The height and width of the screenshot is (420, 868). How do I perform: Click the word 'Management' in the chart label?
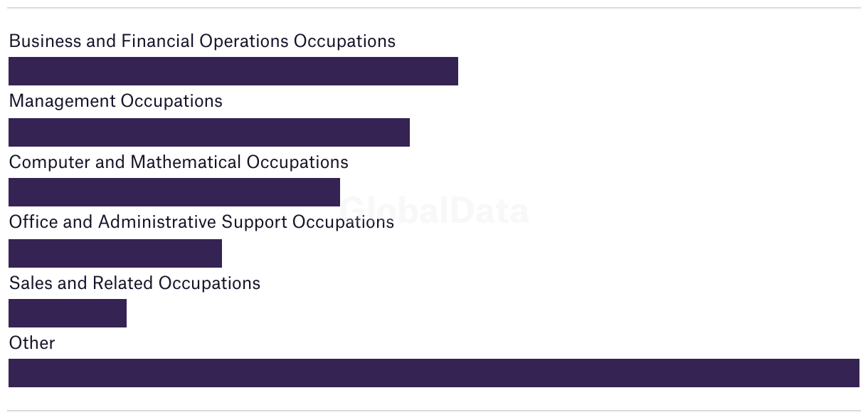click(62, 101)
